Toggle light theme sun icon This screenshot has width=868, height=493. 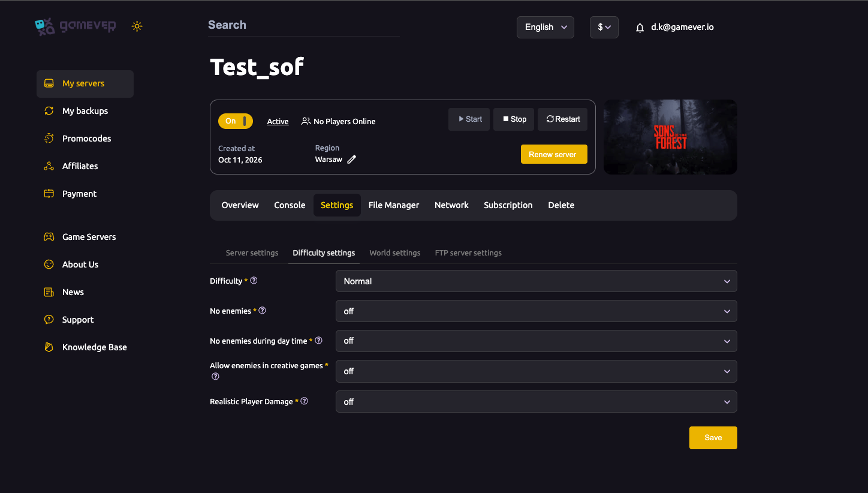tap(137, 26)
